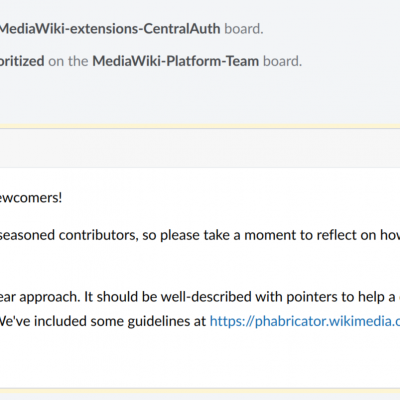Open the MediaWiki-extensions-CentralAuth board link

(x=110, y=29)
